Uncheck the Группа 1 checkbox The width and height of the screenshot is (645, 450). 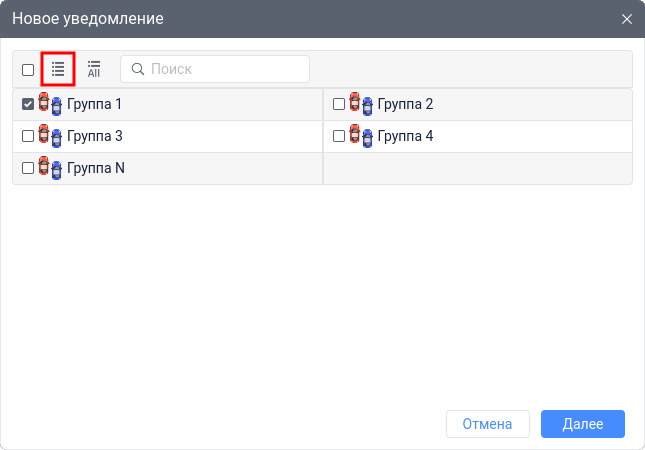[28, 104]
